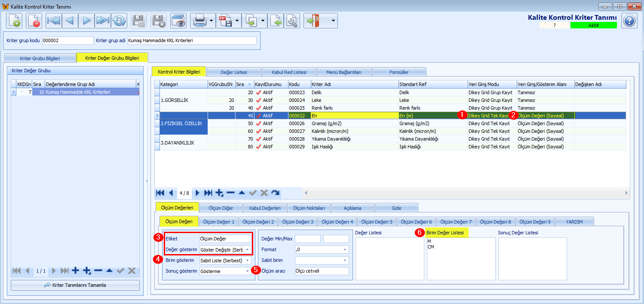Screen dimensions: 644x304
Task: Add a new row in criteria grid navigator
Action: point(219,193)
